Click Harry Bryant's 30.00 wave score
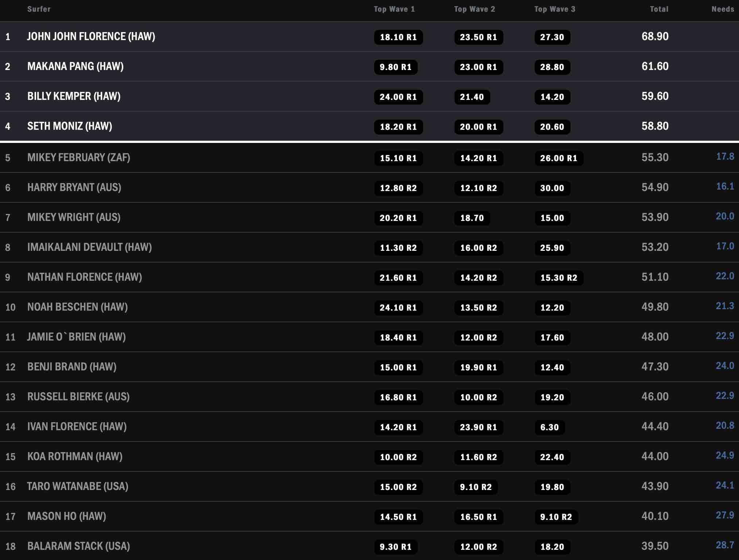This screenshot has width=739, height=560. pos(552,188)
